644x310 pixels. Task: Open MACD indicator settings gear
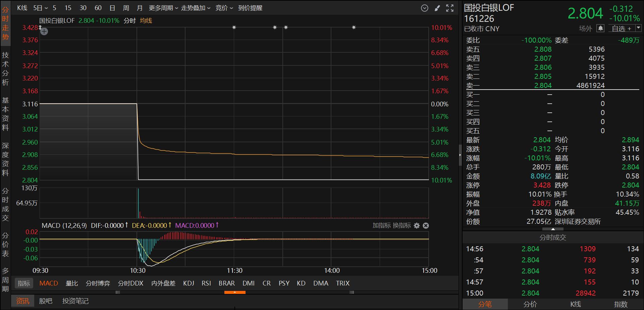[417, 225]
